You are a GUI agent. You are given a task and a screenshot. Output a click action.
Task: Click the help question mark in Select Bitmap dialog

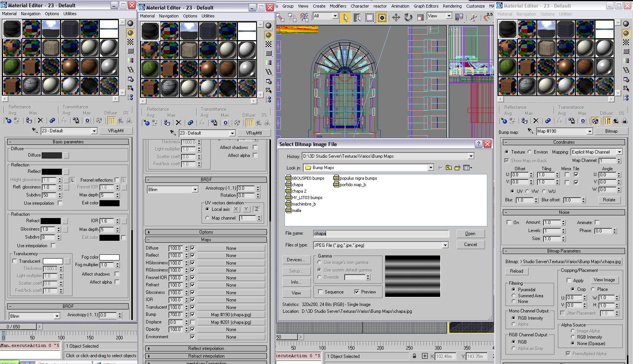click(479, 144)
